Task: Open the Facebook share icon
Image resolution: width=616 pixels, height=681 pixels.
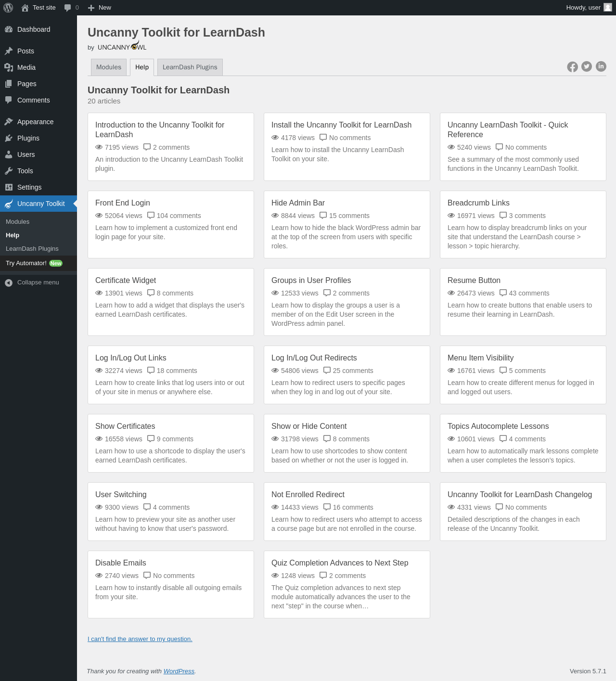Action: [x=572, y=67]
